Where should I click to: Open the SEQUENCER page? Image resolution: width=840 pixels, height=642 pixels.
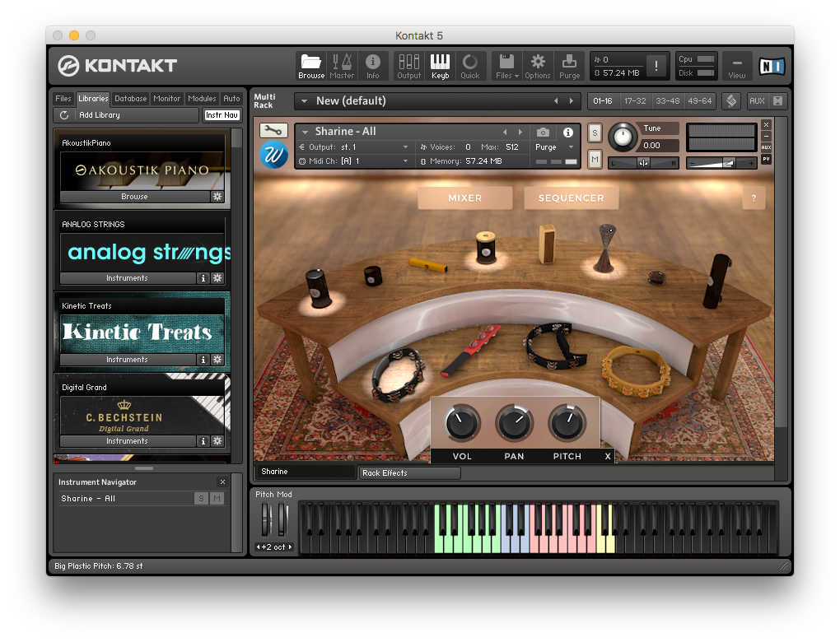(571, 198)
